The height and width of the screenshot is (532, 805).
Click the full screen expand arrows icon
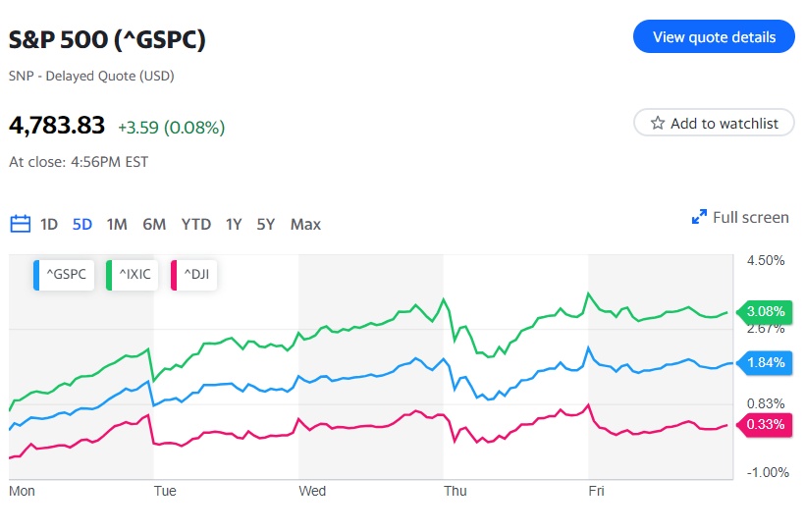pos(700,217)
